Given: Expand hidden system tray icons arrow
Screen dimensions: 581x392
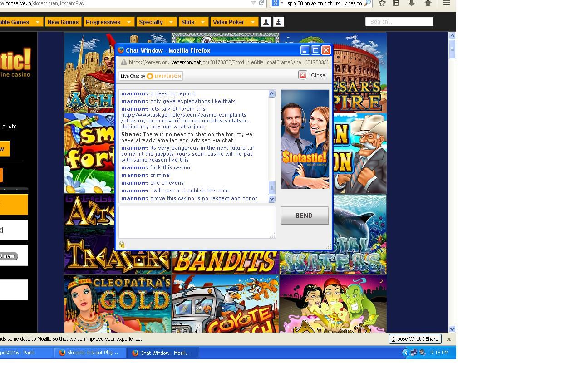Looking at the screenshot, I should coord(406,353).
